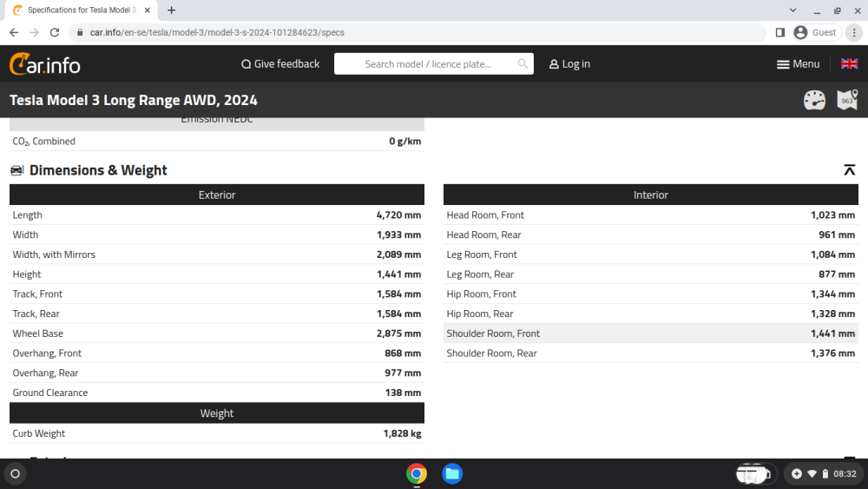
Task: Select the Overhang, Front value 868 mm
Action: [403, 354]
